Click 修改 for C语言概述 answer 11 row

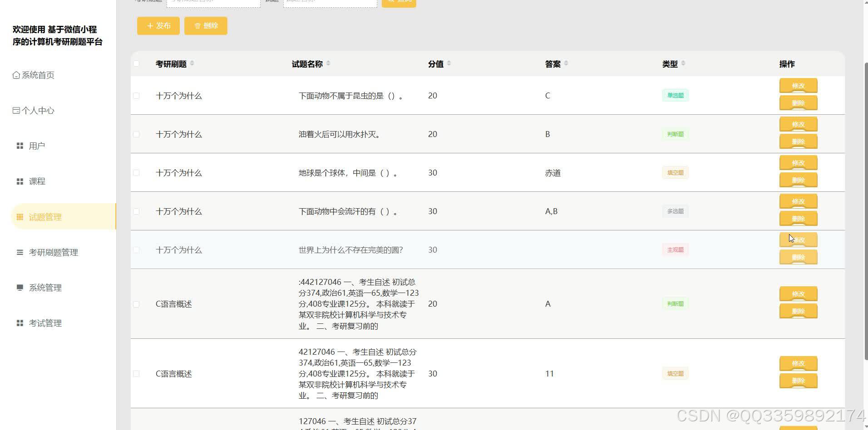tap(798, 363)
